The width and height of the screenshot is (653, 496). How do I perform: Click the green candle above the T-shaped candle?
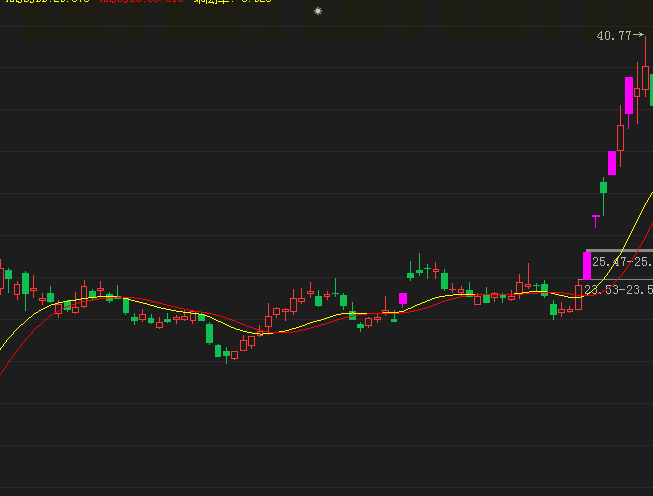point(603,186)
